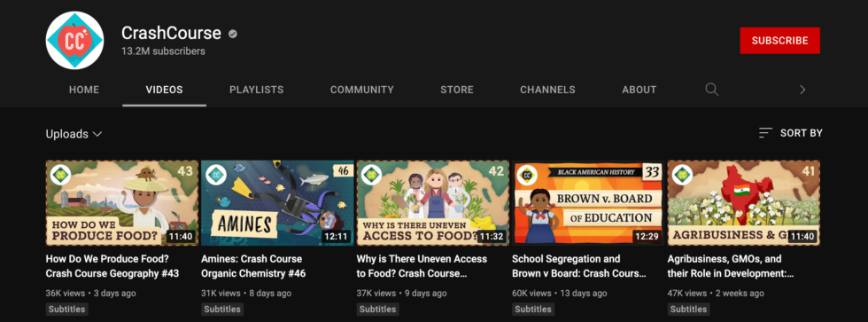Switch to the PLAYLISTS tab
Viewport: 868px width, 322px height.
tap(256, 90)
